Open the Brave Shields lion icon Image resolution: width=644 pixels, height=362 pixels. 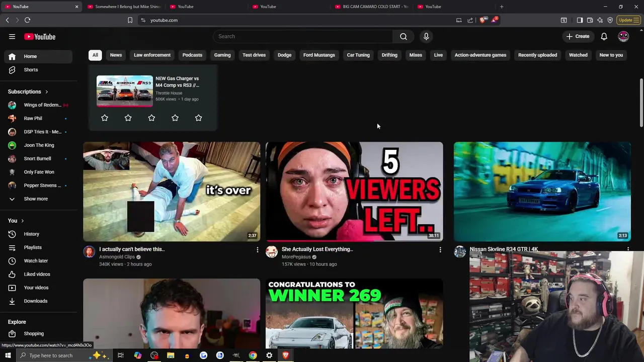[x=482, y=20]
